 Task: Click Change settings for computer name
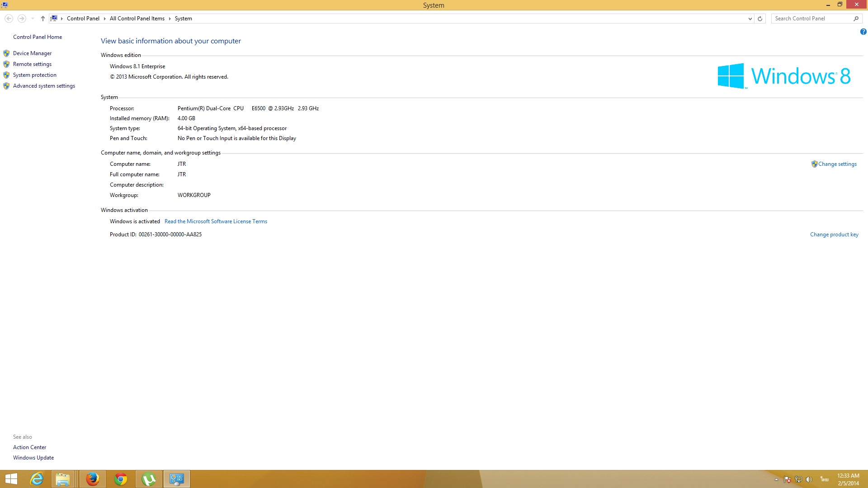(837, 164)
